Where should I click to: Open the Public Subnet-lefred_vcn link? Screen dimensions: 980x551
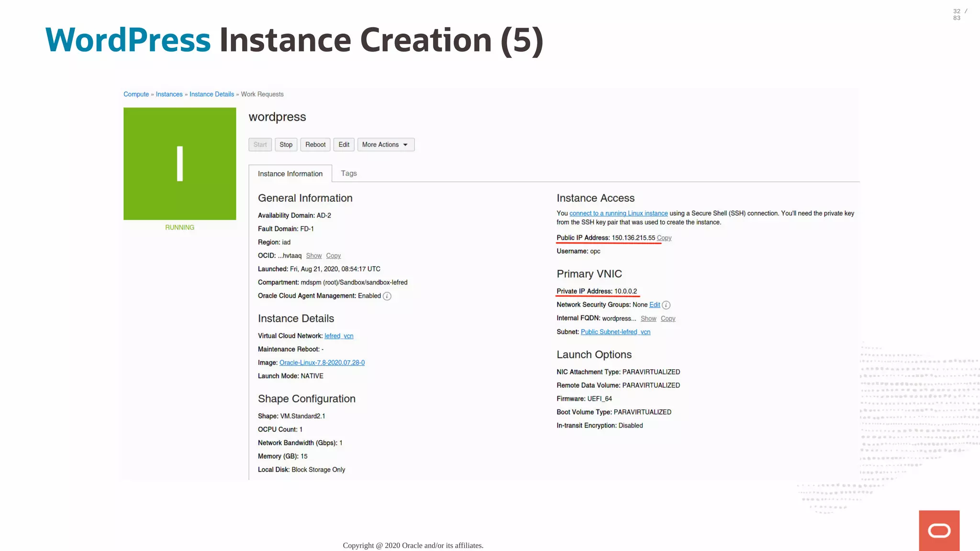point(615,332)
